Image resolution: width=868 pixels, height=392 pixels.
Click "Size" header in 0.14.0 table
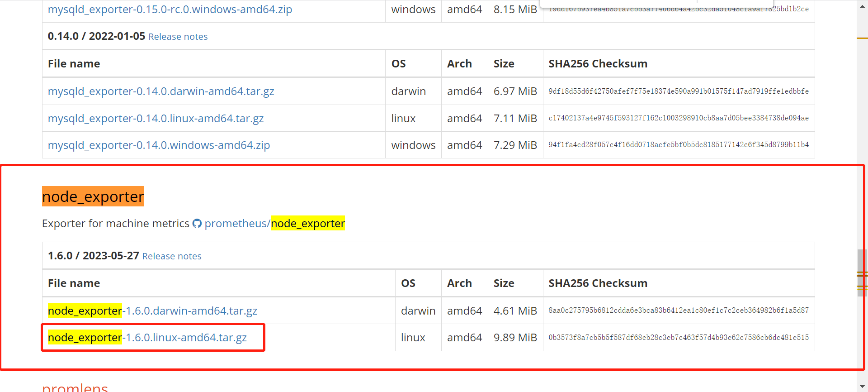click(504, 64)
